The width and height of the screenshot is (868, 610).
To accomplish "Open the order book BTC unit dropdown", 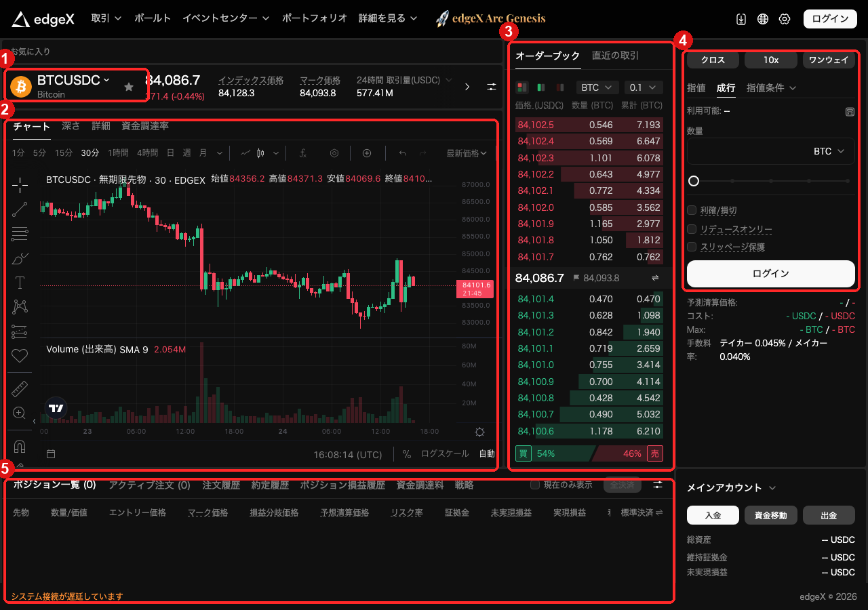I will [597, 87].
